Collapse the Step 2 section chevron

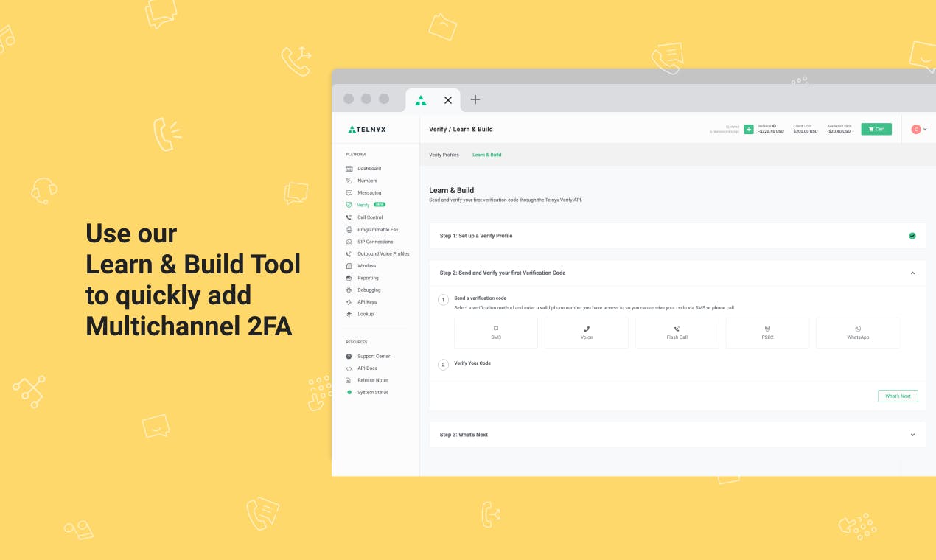pos(912,273)
